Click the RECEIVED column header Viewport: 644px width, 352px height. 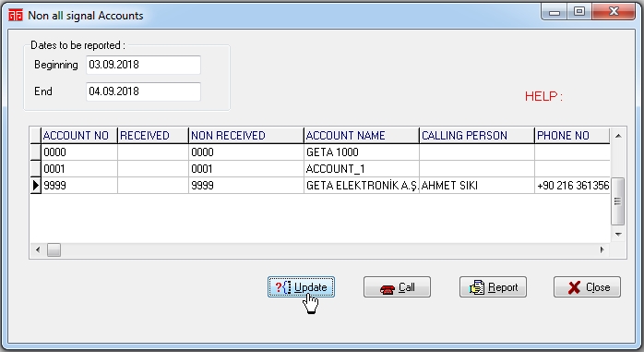click(x=153, y=135)
